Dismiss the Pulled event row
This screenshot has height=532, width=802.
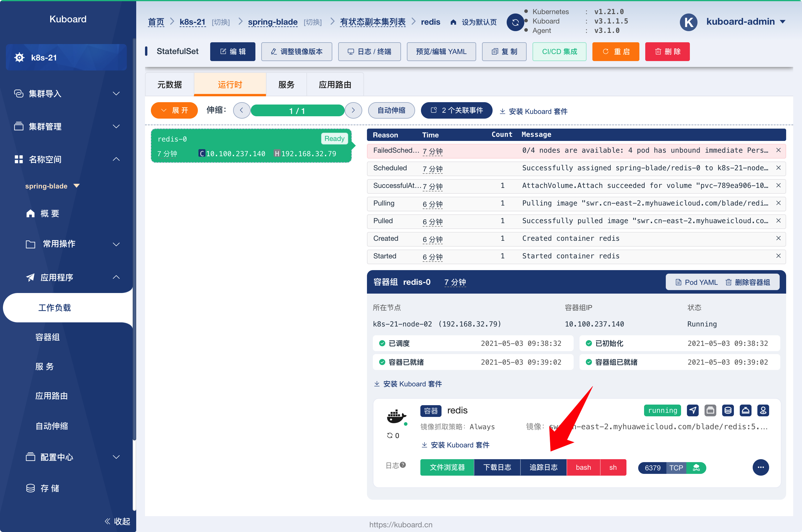[778, 220]
